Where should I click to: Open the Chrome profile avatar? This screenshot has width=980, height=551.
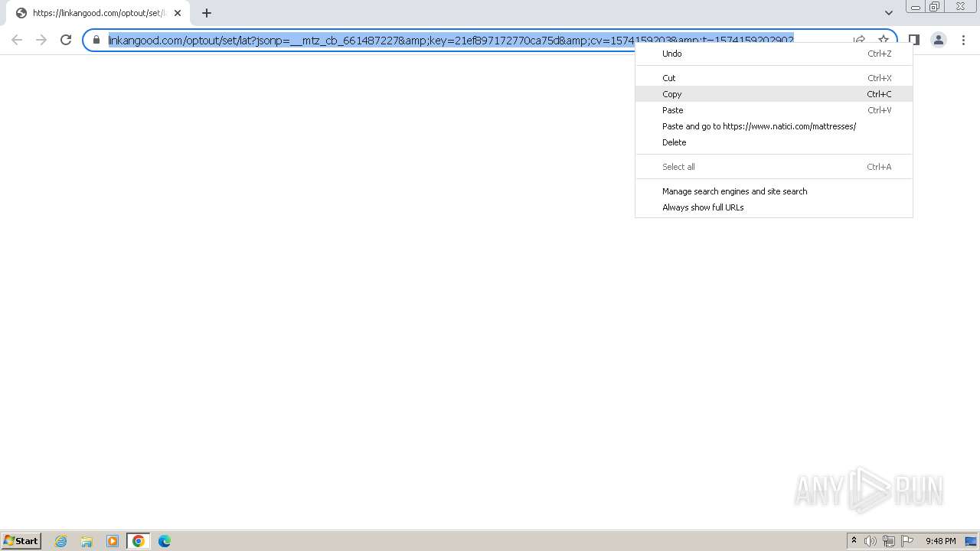click(x=939, y=40)
